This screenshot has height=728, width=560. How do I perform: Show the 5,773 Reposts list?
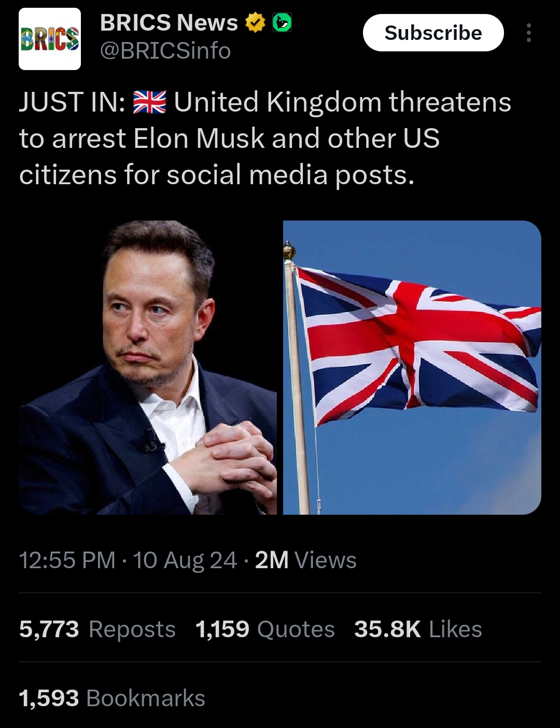(97, 629)
